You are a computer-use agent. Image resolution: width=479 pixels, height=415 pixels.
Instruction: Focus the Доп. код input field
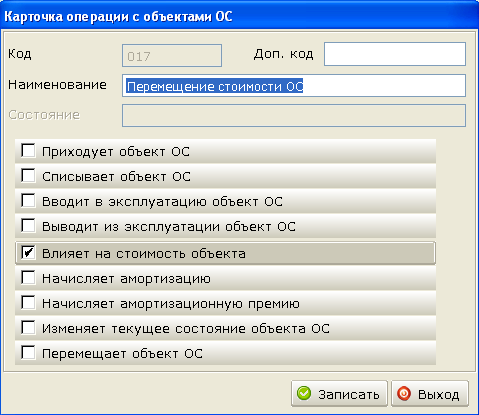[x=395, y=54]
